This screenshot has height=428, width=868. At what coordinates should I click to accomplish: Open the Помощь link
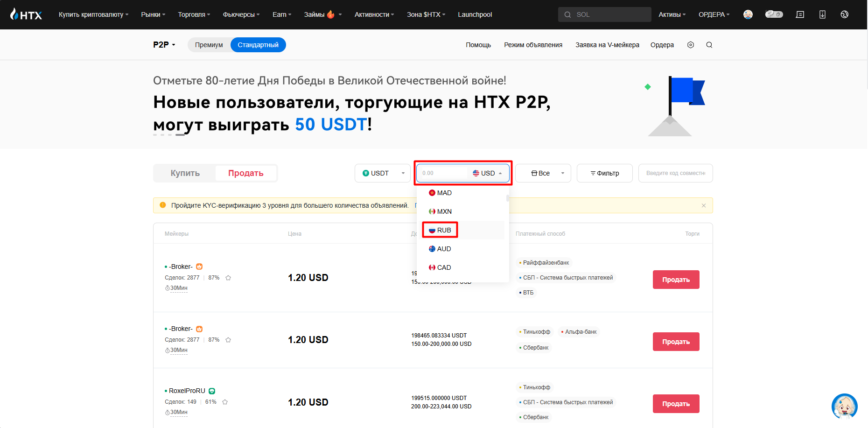point(478,45)
